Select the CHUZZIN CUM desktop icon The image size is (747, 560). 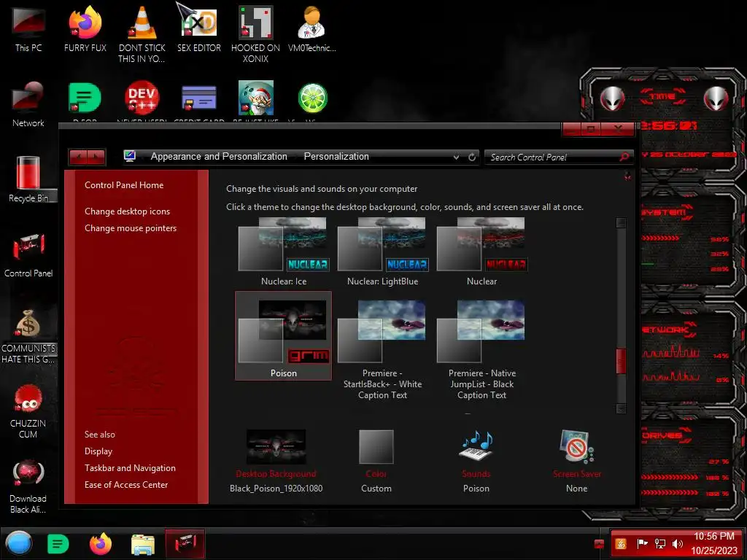coord(28,411)
